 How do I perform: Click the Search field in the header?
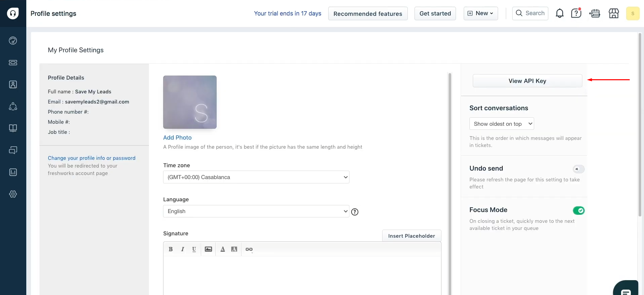[530, 13]
